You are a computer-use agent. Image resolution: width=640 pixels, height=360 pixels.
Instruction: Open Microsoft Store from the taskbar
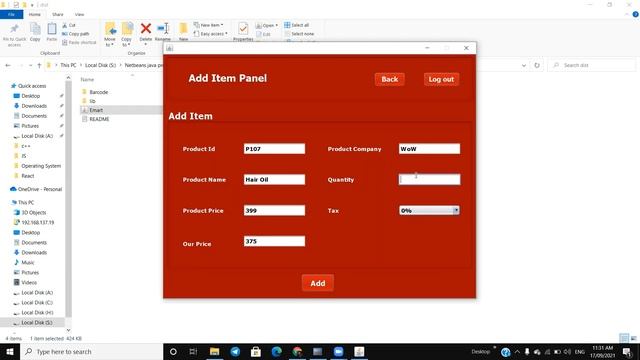256,351
